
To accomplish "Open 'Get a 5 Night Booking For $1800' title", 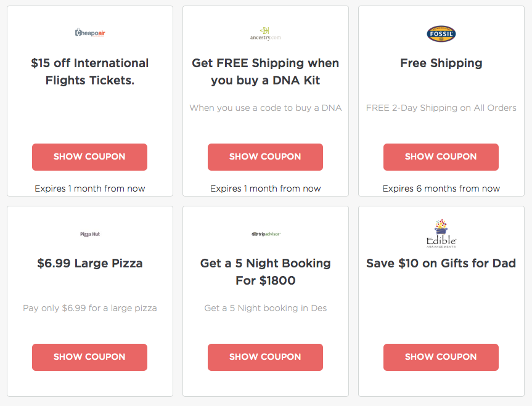I will (265, 272).
